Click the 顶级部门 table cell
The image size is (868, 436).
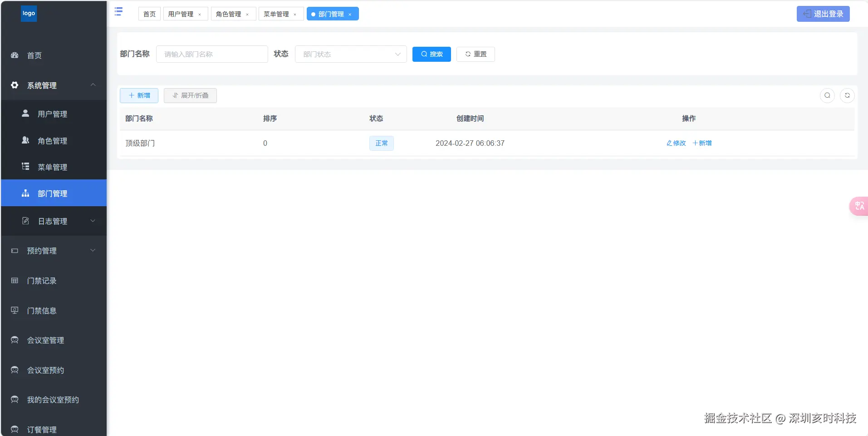[140, 143]
